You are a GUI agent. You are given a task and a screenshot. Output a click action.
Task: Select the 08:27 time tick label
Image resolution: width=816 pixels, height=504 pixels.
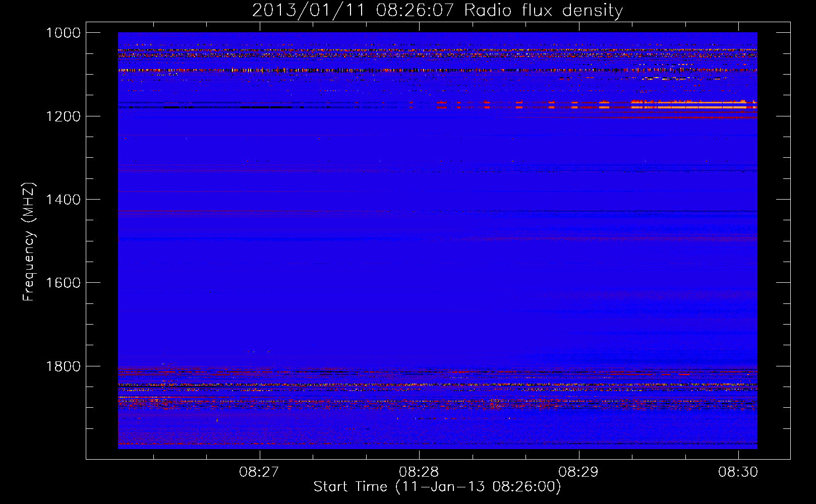point(259,472)
